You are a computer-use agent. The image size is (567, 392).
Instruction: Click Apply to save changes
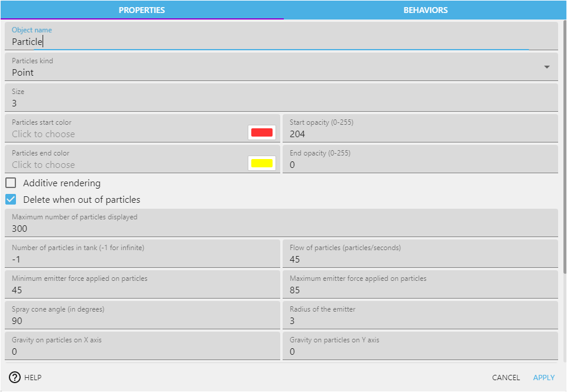pos(543,377)
